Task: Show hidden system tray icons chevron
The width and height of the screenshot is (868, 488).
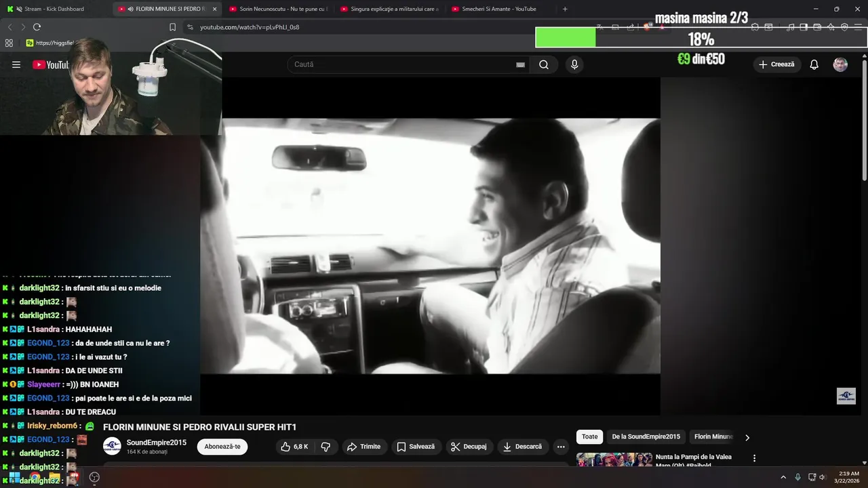Action: pos(783,477)
